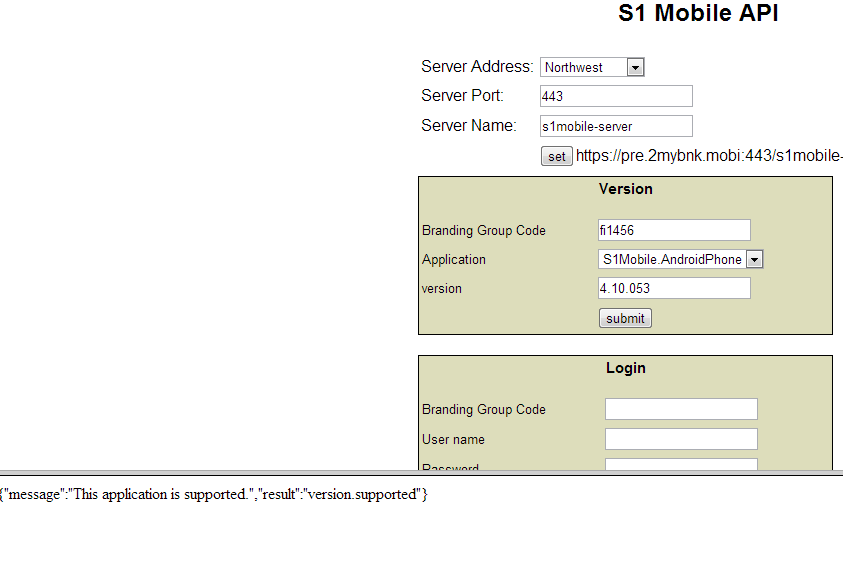Click the Application label in Version panel

click(454, 260)
